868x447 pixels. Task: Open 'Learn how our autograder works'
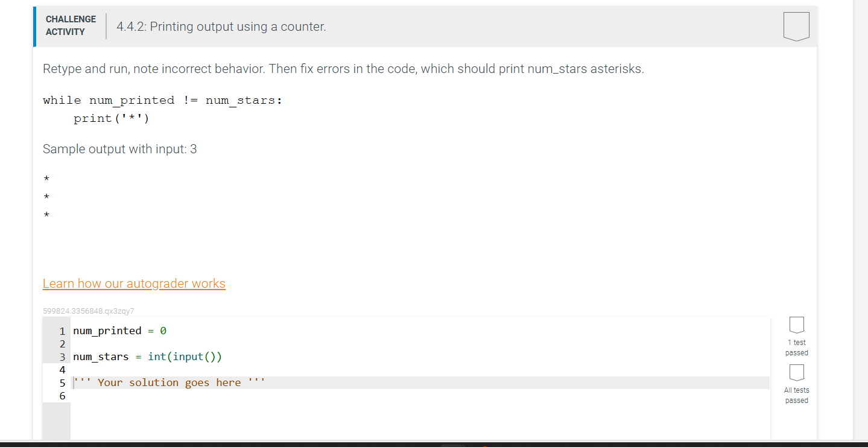click(x=134, y=283)
